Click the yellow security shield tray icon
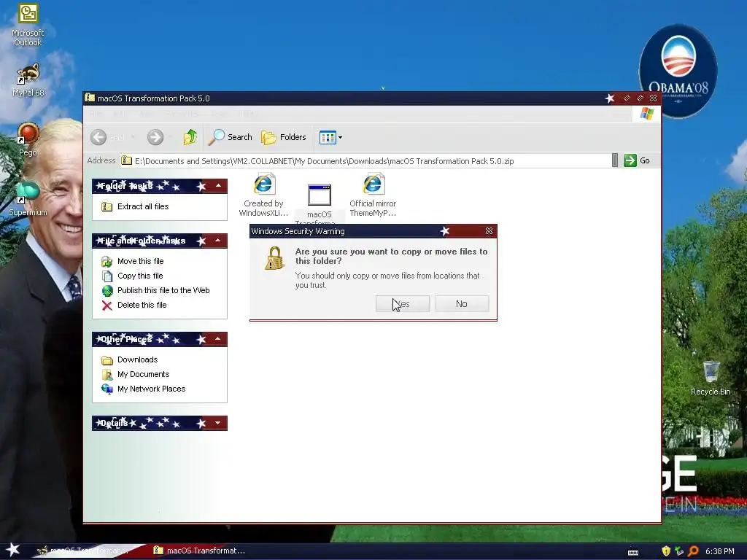 coord(666,551)
